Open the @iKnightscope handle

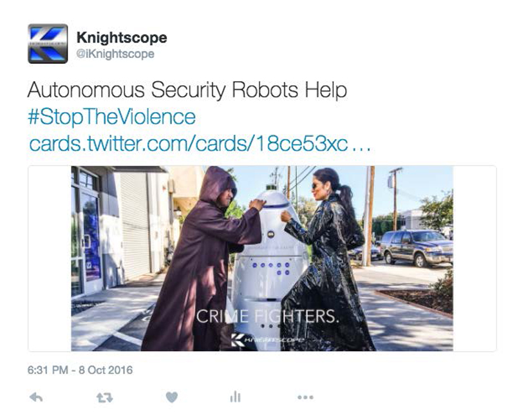115,54
